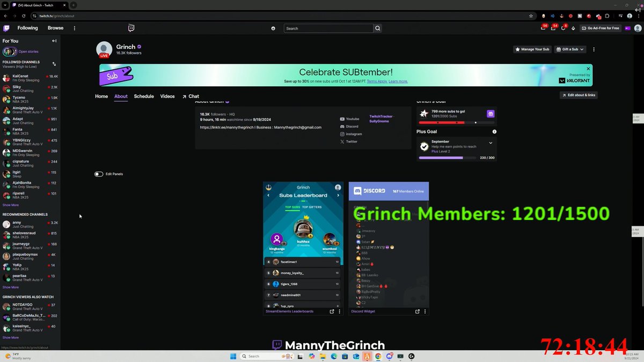The image size is (644, 362).
Task: Open Discord Widget panel options dots
Action: tap(425, 311)
